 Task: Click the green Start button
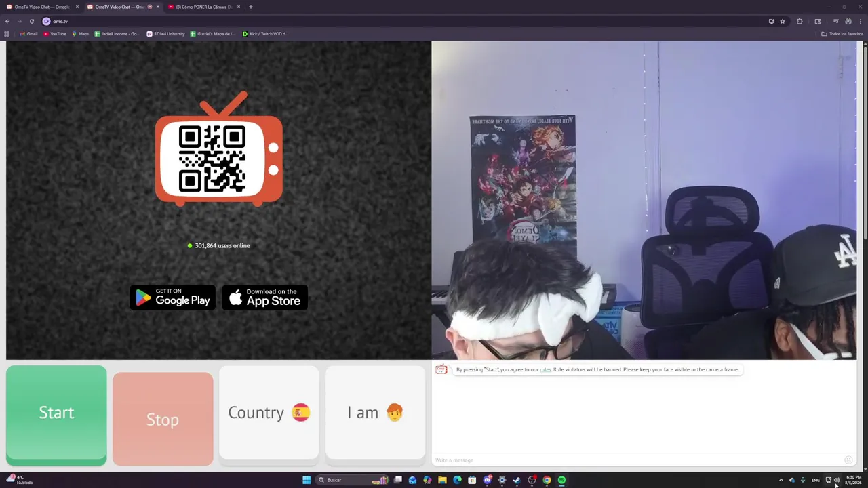coord(56,415)
